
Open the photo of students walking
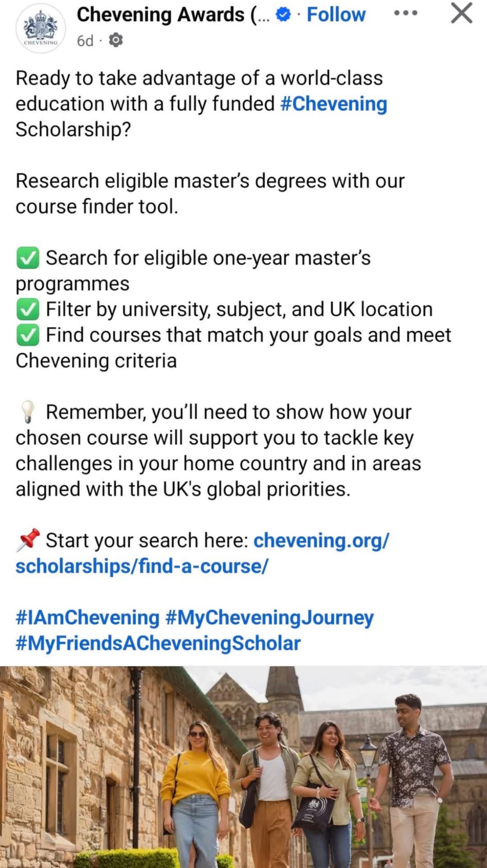[243, 767]
